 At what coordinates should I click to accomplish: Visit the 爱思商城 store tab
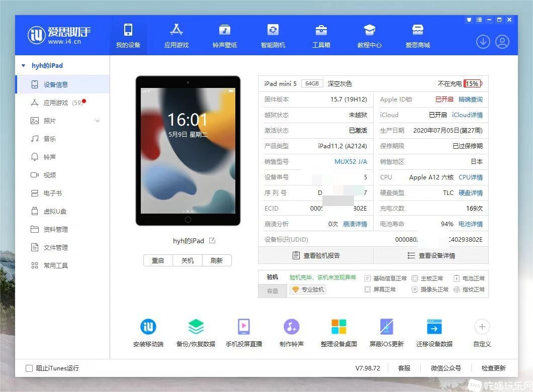click(x=418, y=35)
